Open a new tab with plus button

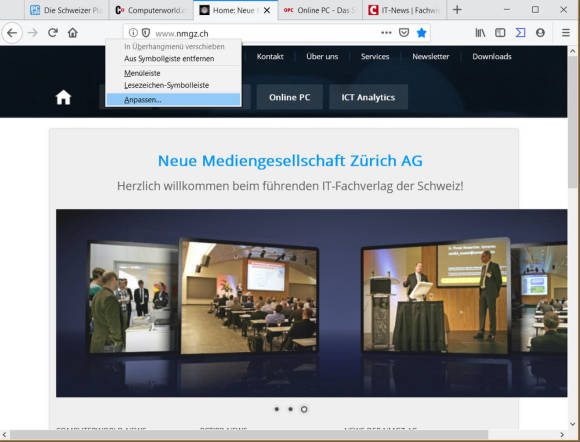(x=457, y=10)
